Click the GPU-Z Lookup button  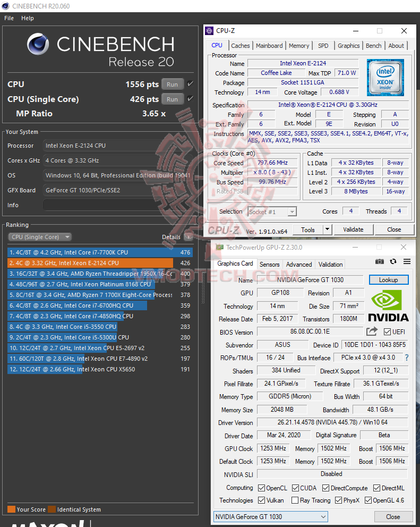pyautogui.click(x=389, y=280)
